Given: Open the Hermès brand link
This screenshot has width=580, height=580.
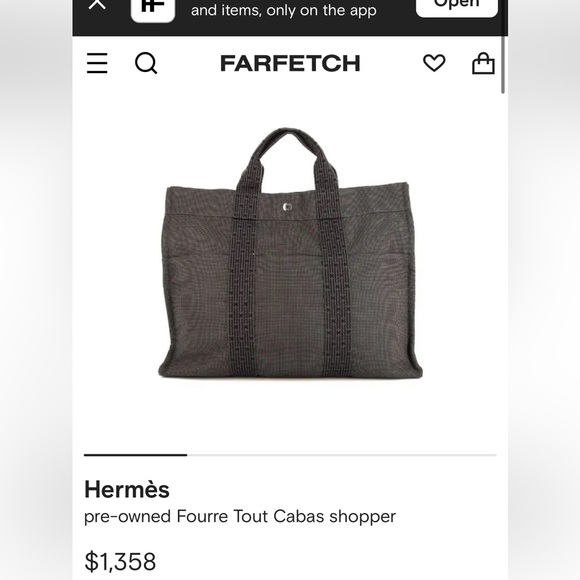Looking at the screenshot, I should 127,489.
